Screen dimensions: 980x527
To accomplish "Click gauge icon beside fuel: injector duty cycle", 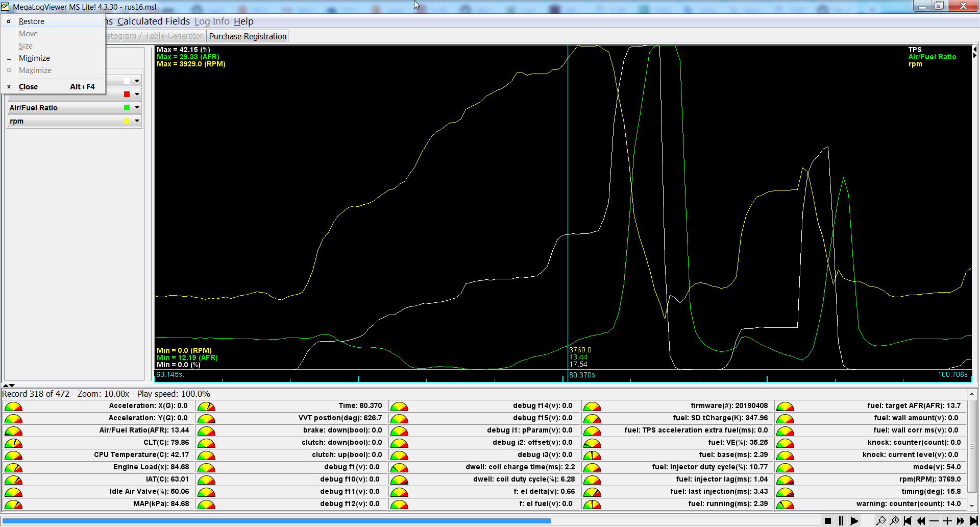I will (x=592, y=468).
